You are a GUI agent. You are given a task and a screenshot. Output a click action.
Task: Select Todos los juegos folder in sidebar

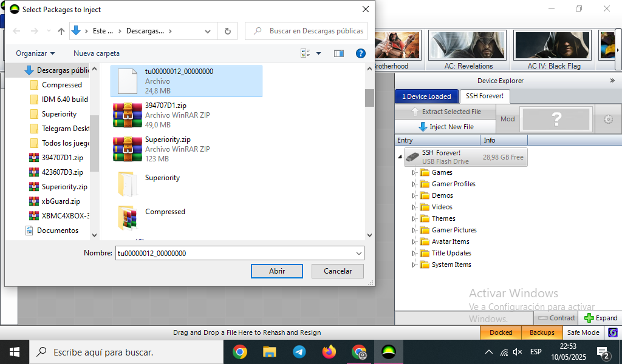pyautogui.click(x=59, y=143)
